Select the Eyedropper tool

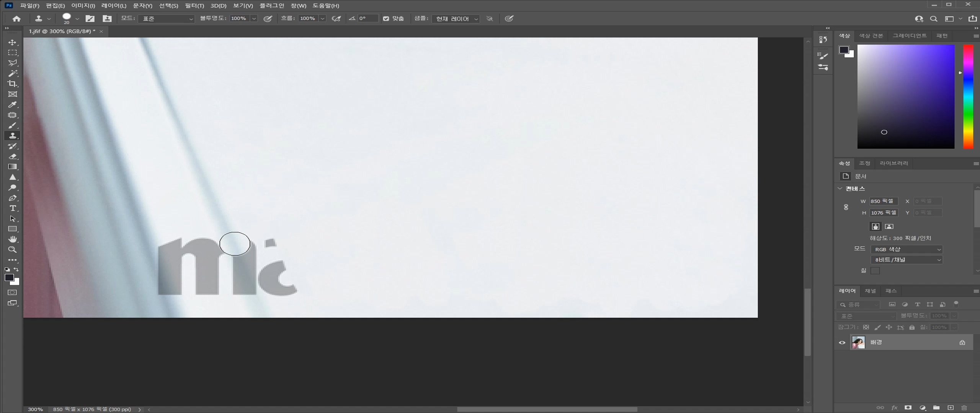[12, 105]
